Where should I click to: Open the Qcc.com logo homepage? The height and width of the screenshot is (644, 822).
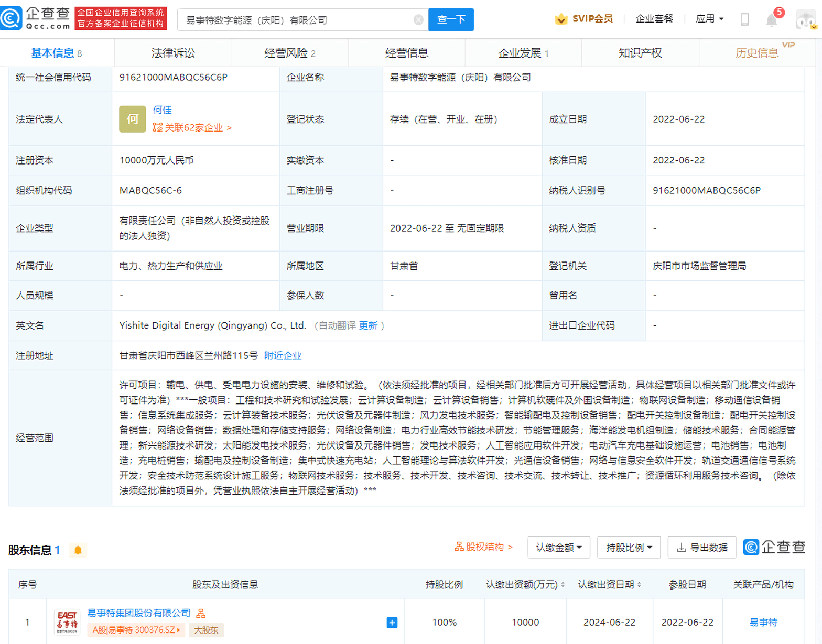35,18
